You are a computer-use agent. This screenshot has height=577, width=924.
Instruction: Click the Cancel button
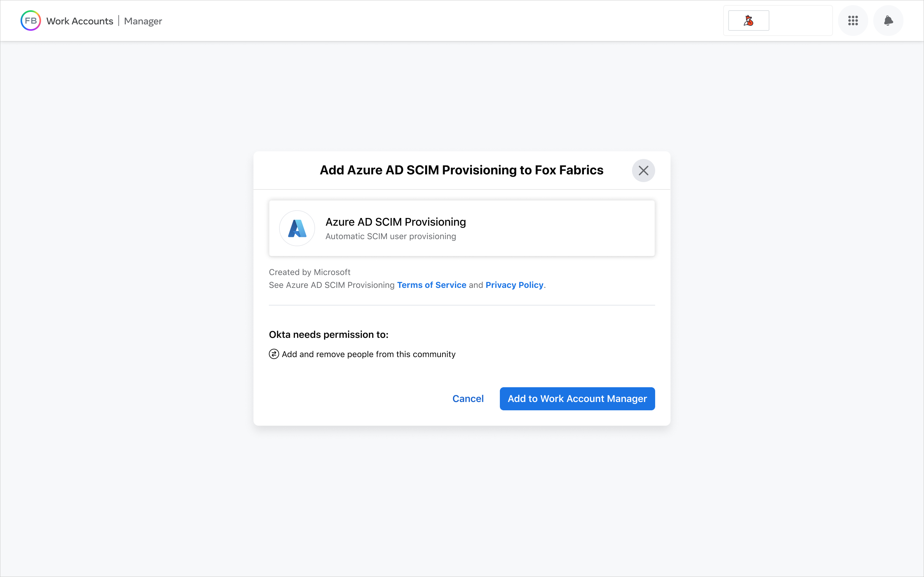coord(468,398)
